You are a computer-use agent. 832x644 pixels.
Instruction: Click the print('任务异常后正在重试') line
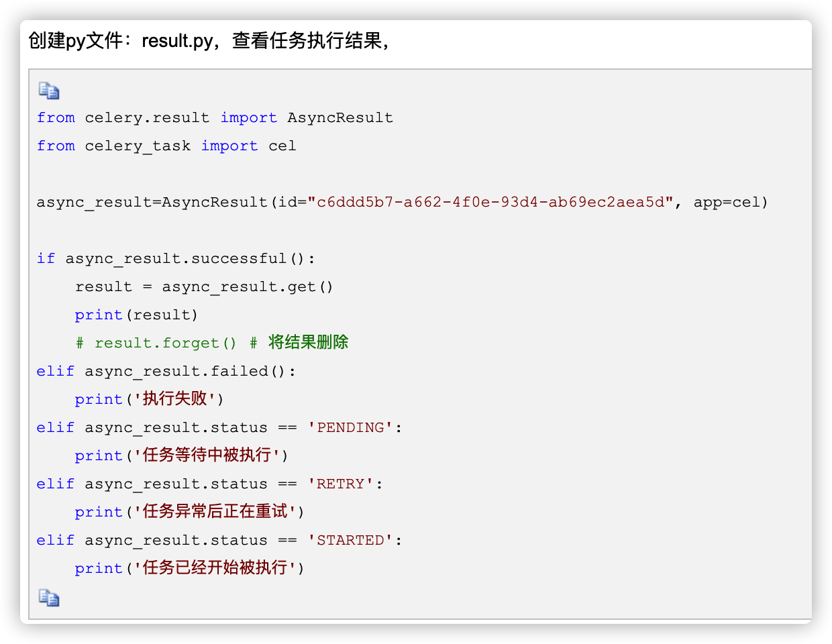point(190,512)
